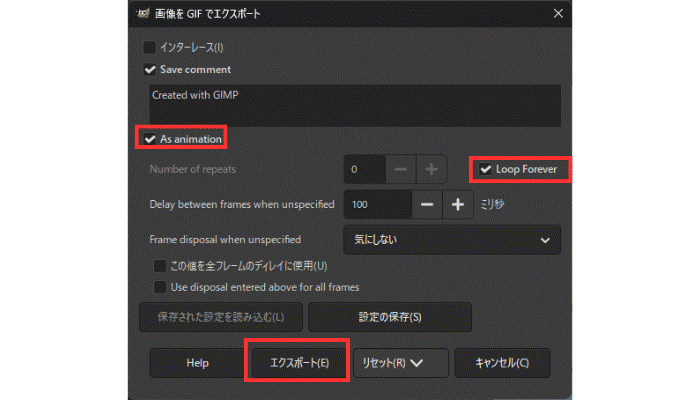Decrease the Number of repeats with the minus button
Image resolution: width=700 pixels, height=400 pixels.
[400, 169]
